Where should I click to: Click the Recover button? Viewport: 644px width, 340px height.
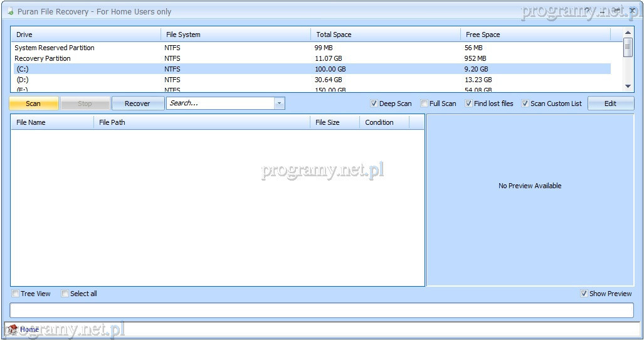tap(137, 104)
